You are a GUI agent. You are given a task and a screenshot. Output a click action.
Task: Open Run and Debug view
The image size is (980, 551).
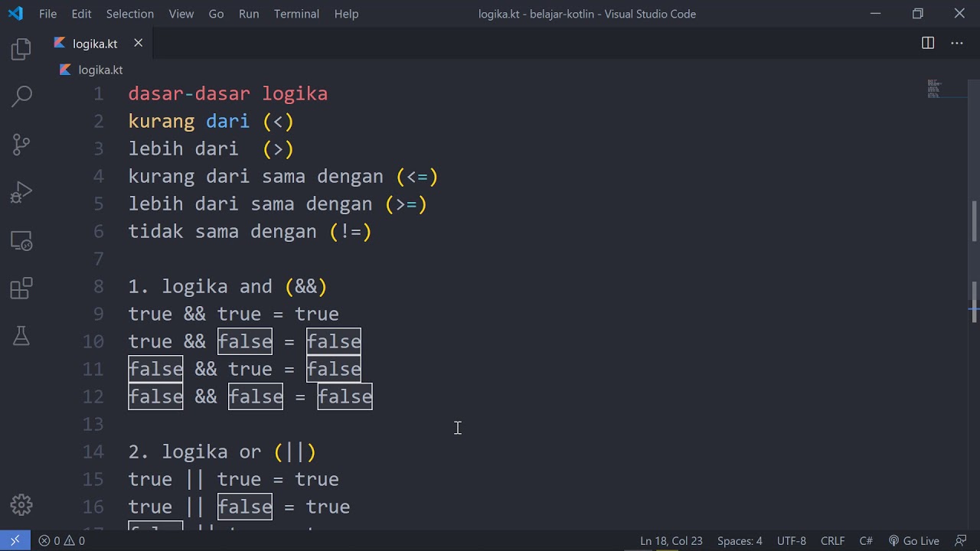click(x=21, y=192)
